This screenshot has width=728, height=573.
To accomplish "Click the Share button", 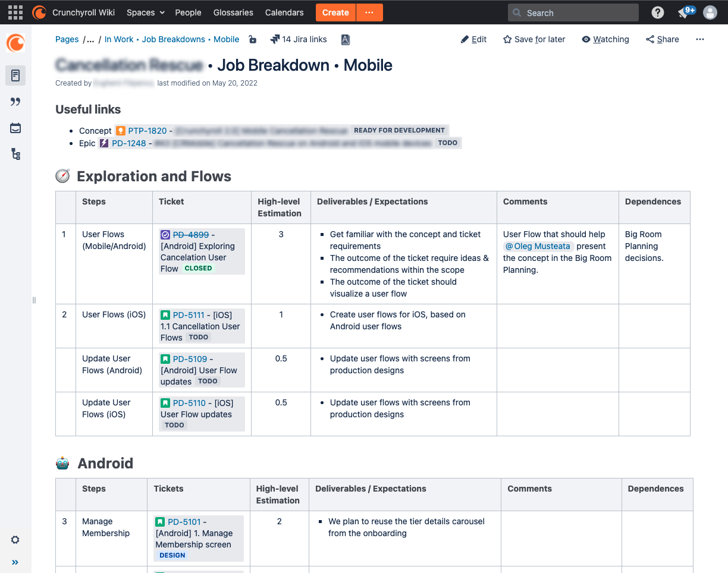I will coord(663,39).
